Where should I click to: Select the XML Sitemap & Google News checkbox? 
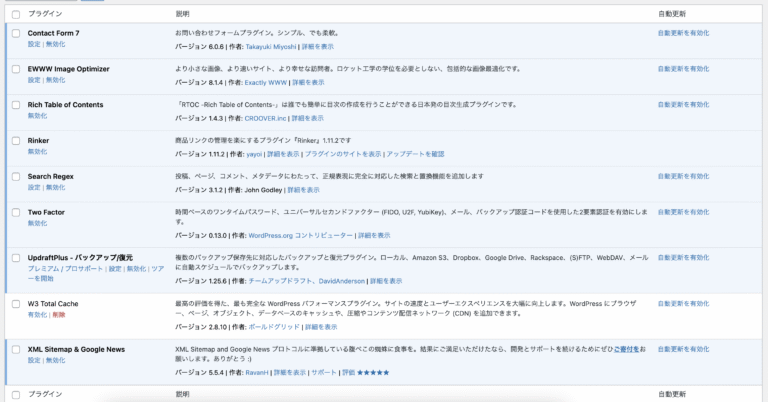(16, 349)
